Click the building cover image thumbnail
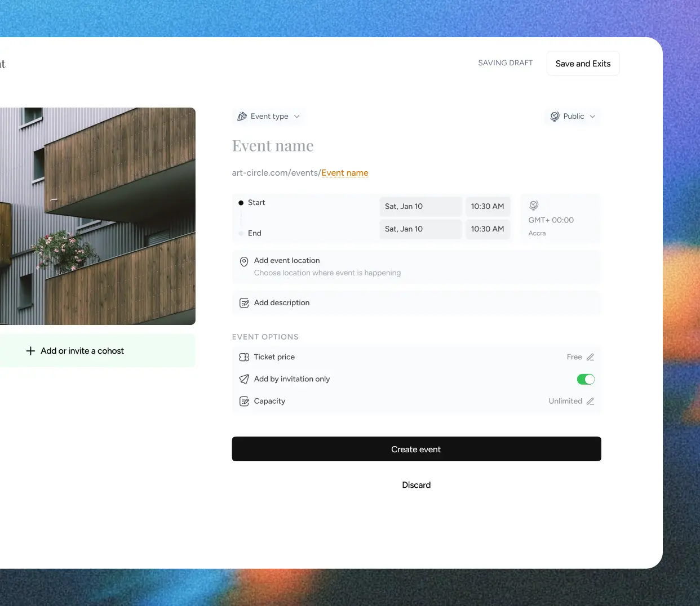This screenshot has height=606, width=700. tap(97, 216)
